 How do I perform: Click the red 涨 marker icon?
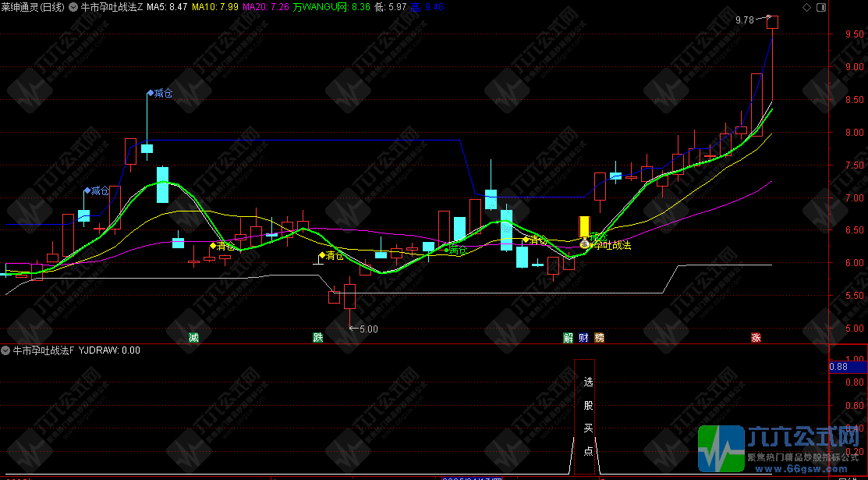coord(756,338)
